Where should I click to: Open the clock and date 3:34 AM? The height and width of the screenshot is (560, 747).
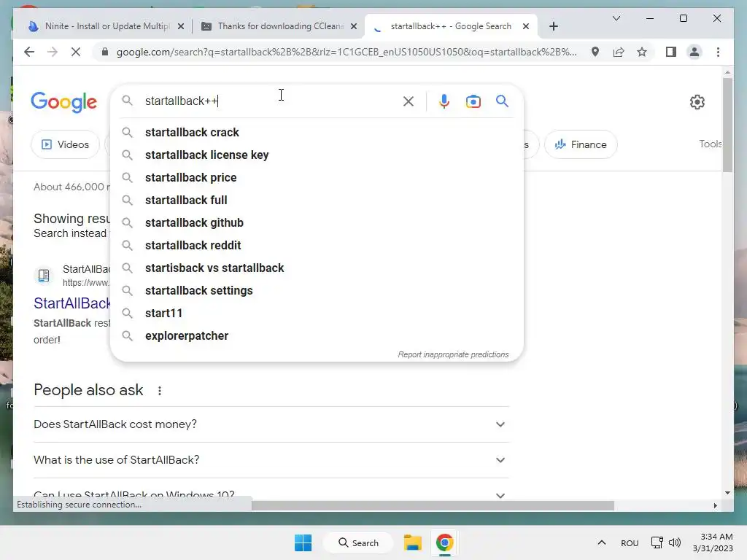click(x=713, y=542)
